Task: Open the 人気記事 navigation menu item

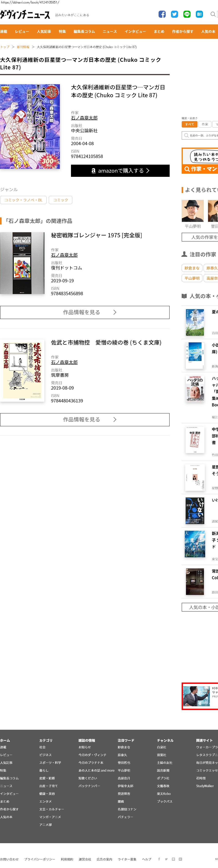Action: tap(44, 31)
